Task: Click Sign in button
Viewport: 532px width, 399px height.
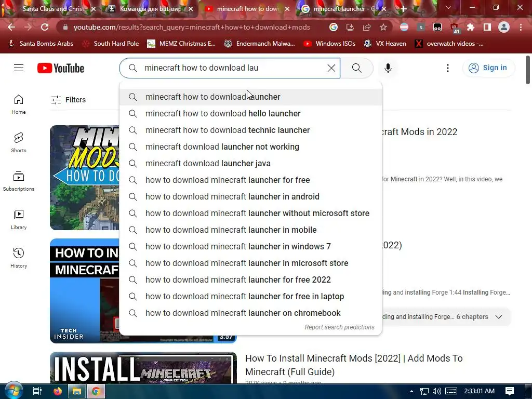Action: (488, 68)
